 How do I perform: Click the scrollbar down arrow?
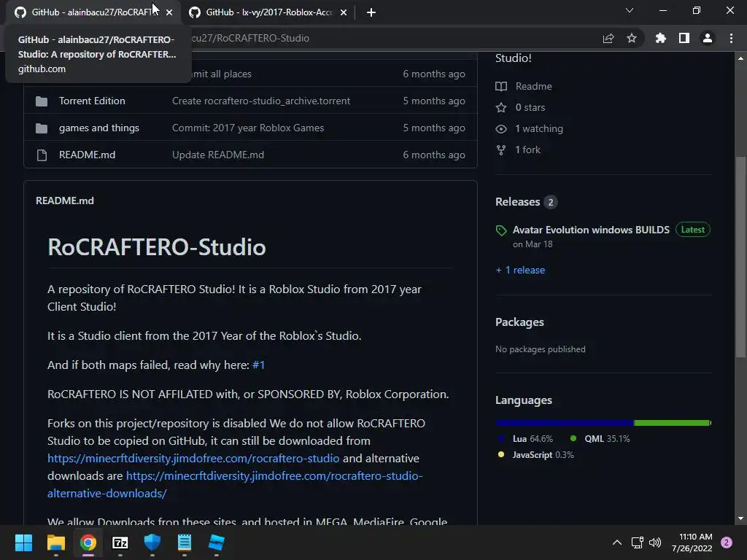point(740,518)
